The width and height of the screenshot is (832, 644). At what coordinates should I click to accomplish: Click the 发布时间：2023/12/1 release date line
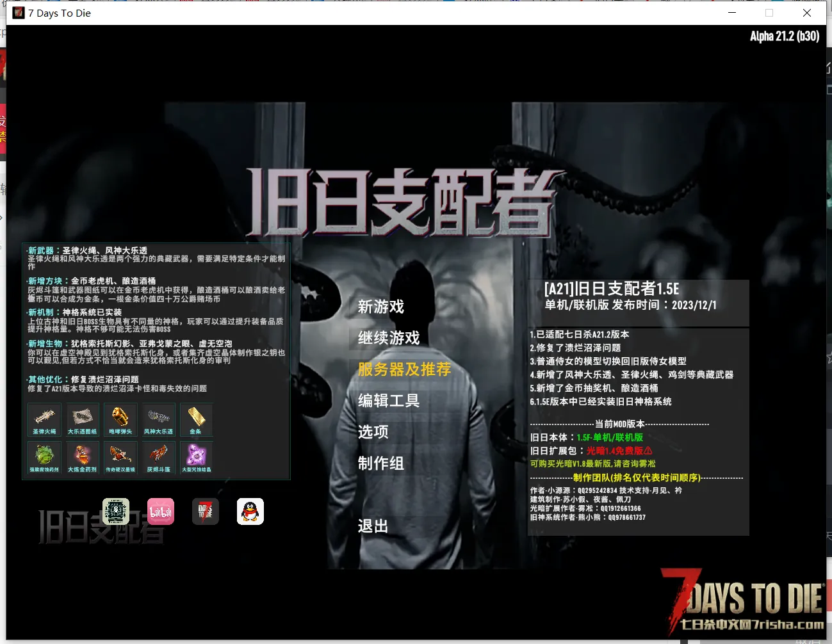(664, 305)
